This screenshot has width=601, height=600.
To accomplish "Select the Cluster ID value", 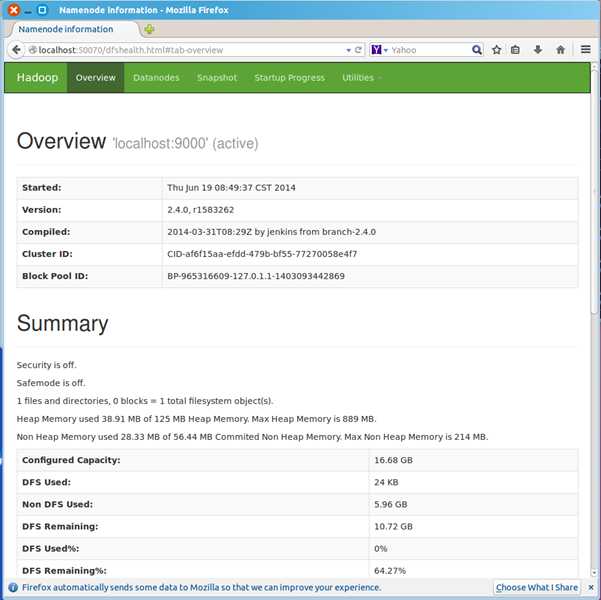I will pos(262,254).
